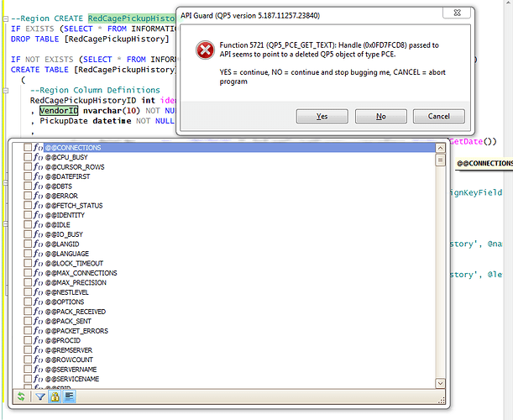The width and height of the screenshot is (513, 420).
Task: Open the funnel filter in the popup toolbar
Action: point(40,396)
